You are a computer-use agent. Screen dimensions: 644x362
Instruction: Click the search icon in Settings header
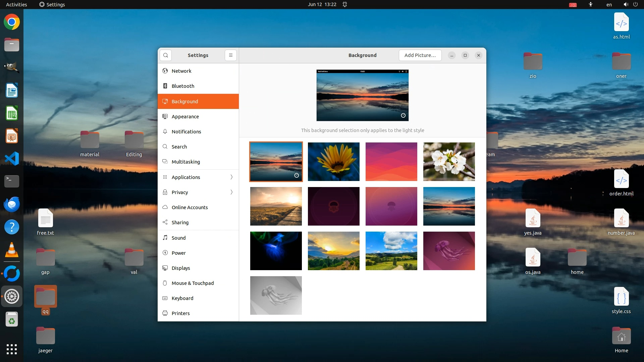tap(166, 55)
